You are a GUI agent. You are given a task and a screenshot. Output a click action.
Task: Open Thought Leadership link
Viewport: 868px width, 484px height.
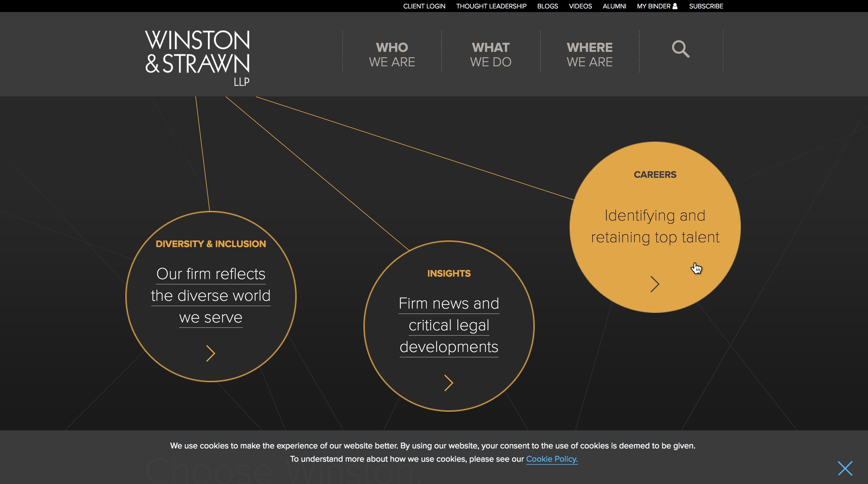point(491,6)
